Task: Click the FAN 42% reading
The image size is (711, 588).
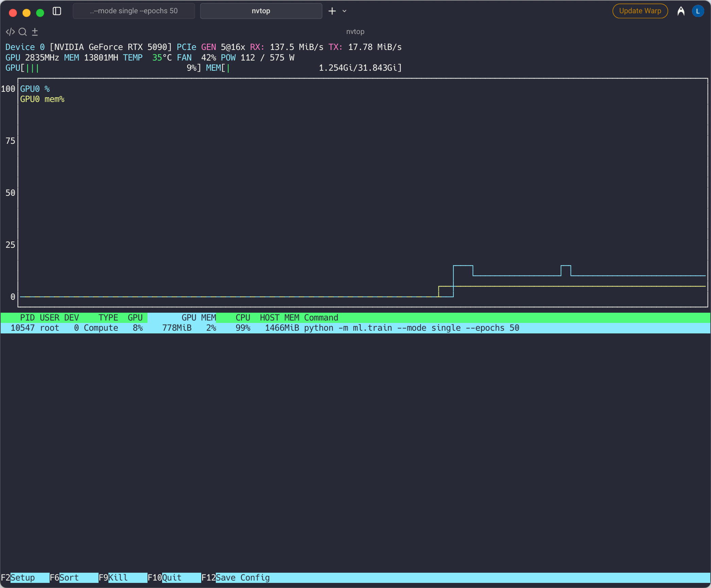Action: pos(196,58)
